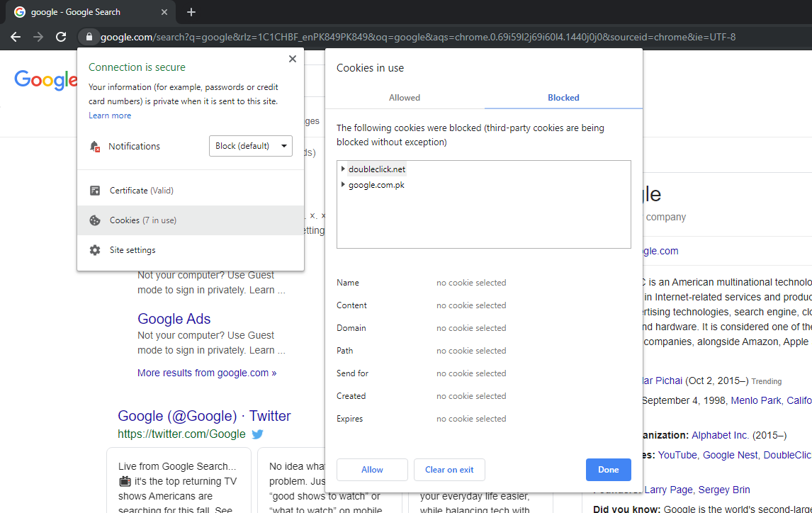The height and width of the screenshot is (513, 812).
Task: Open the Learn more link
Action: (110, 115)
